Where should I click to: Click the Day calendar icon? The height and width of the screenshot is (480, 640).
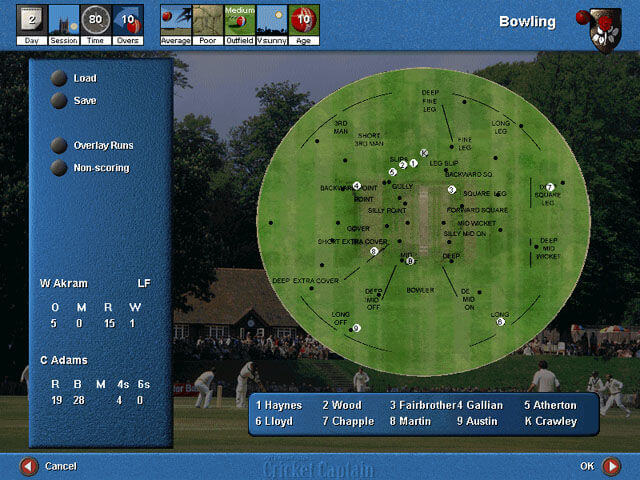31,19
